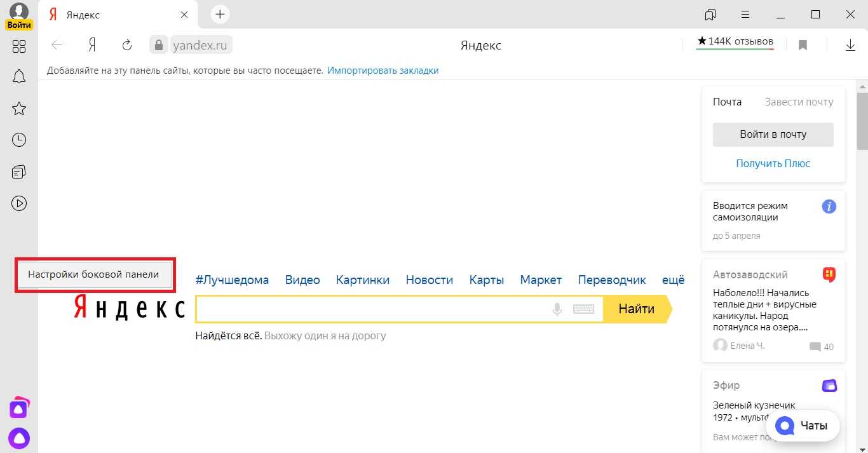Click the purple Эфир icon

(x=829, y=386)
